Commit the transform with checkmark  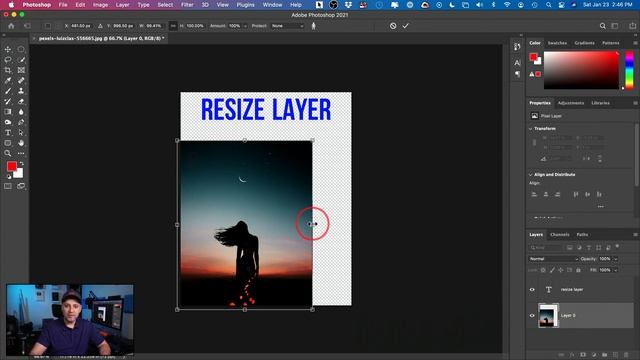405,26
